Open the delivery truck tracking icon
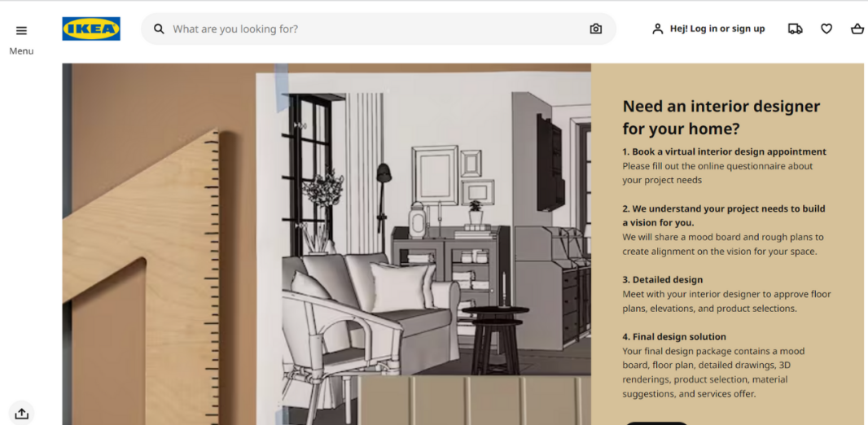This screenshot has height=425, width=868. tap(795, 28)
